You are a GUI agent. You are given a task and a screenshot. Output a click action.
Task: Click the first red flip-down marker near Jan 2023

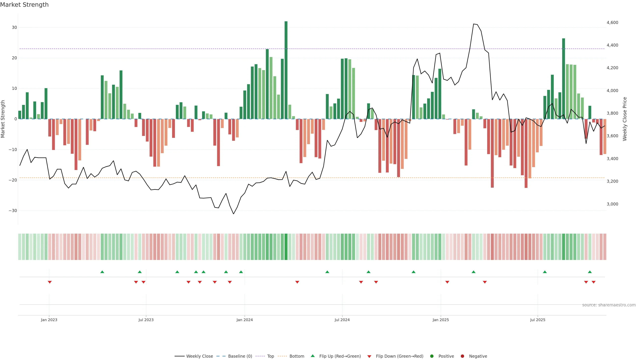coord(50,282)
